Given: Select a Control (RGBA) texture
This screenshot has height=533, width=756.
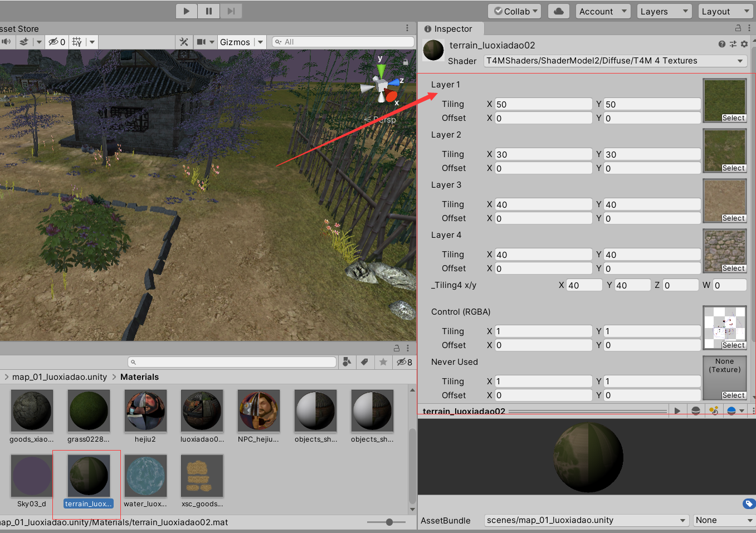Looking at the screenshot, I should coord(733,345).
